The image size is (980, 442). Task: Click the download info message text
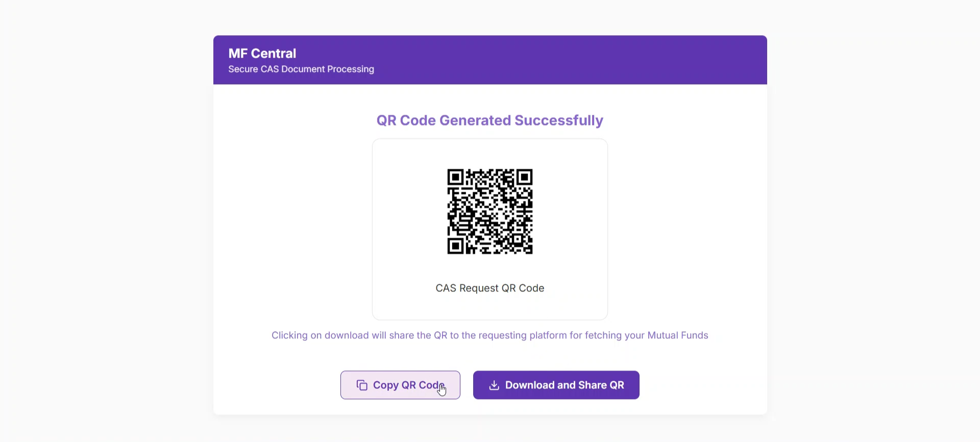coord(490,335)
